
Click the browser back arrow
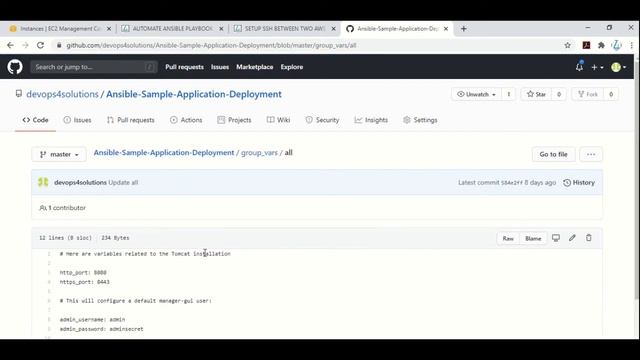pyautogui.click(x=11, y=45)
